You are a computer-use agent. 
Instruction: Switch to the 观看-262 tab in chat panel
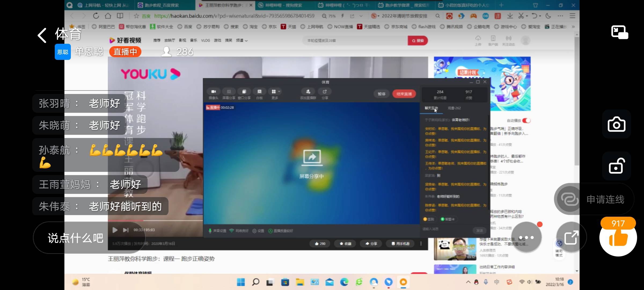454,108
